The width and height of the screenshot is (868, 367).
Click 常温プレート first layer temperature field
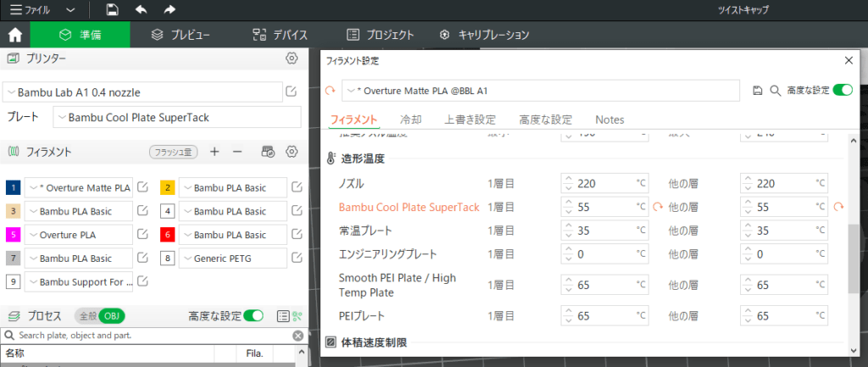point(605,231)
